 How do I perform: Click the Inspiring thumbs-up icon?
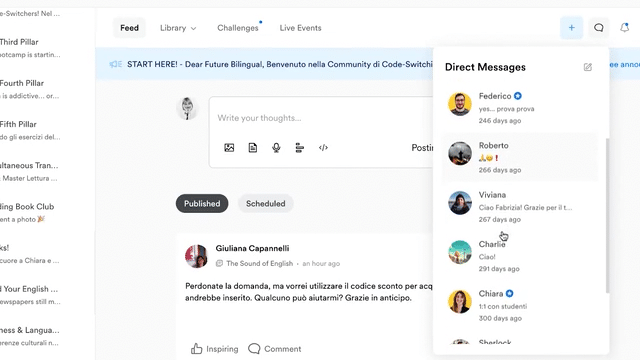coord(196,349)
